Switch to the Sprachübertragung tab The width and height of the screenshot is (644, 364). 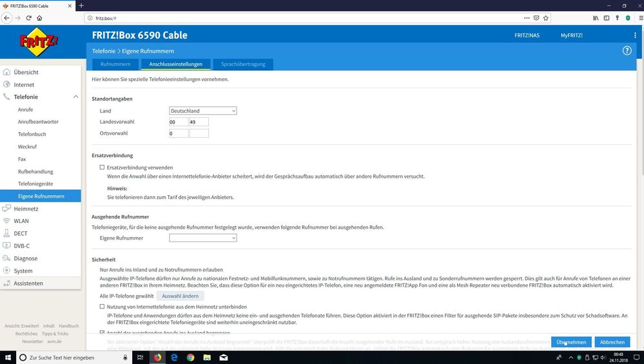click(x=243, y=64)
